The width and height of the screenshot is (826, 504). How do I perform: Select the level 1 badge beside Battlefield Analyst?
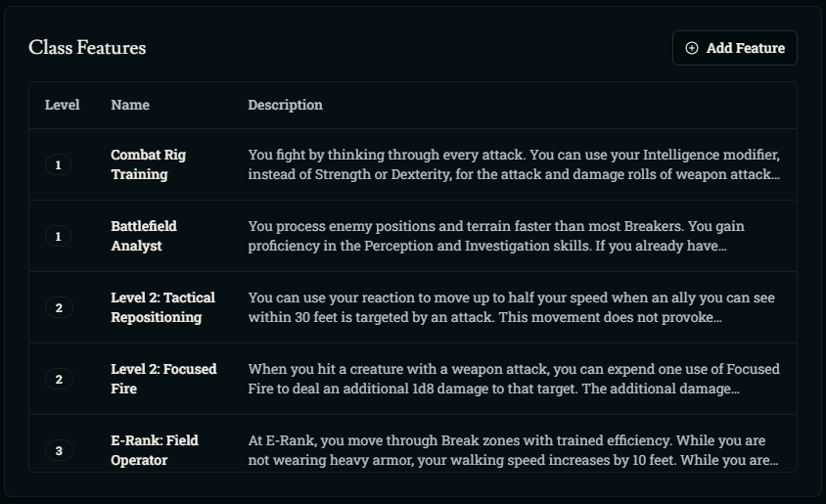click(59, 236)
